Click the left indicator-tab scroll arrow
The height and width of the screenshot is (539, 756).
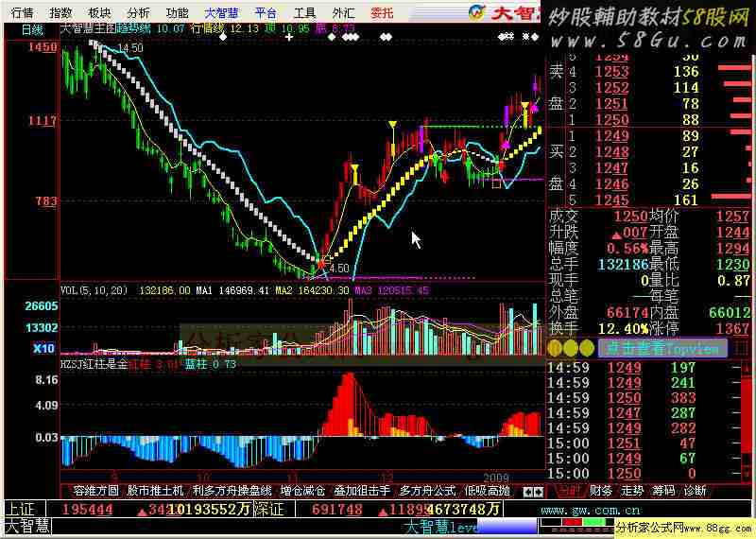[528, 493]
